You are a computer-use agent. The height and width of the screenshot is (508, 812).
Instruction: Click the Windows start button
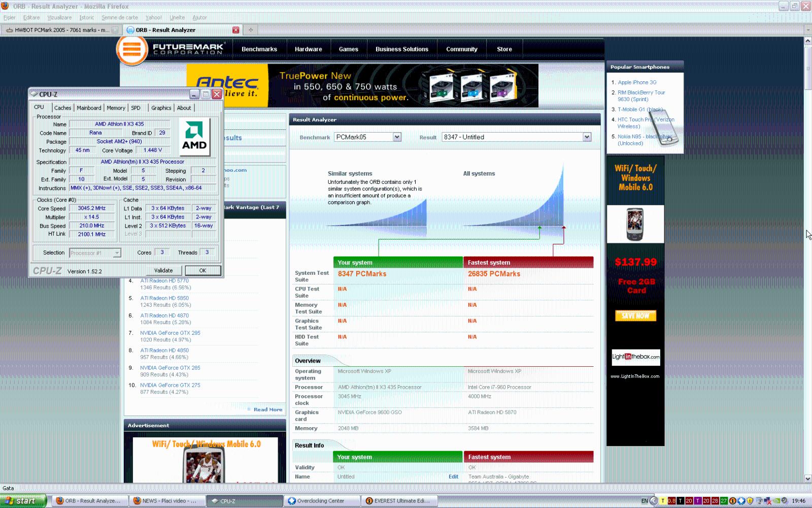click(23, 501)
